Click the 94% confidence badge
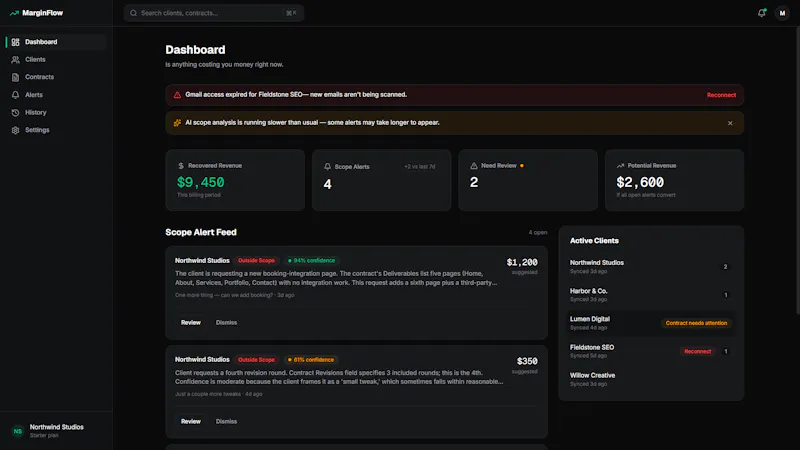The height and width of the screenshot is (450, 800). [311, 261]
